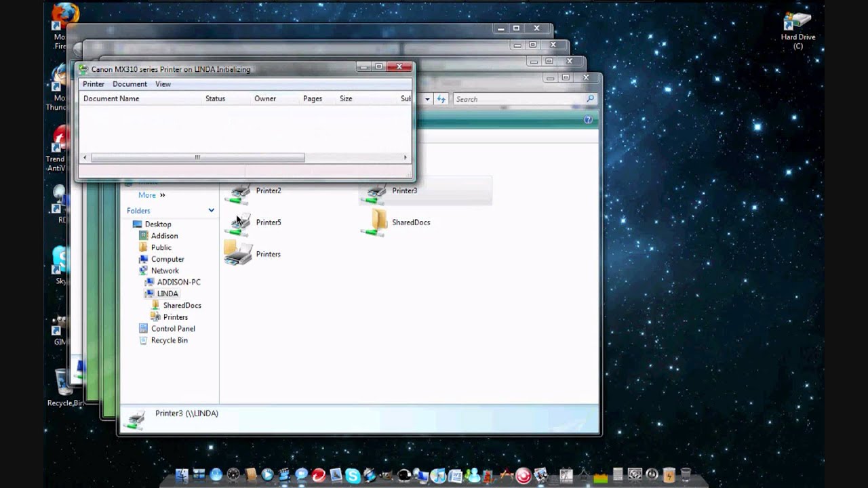868x488 pixels.
Task: Open the SharedDocs network folder icon
Action: click(x=374, y=223)
